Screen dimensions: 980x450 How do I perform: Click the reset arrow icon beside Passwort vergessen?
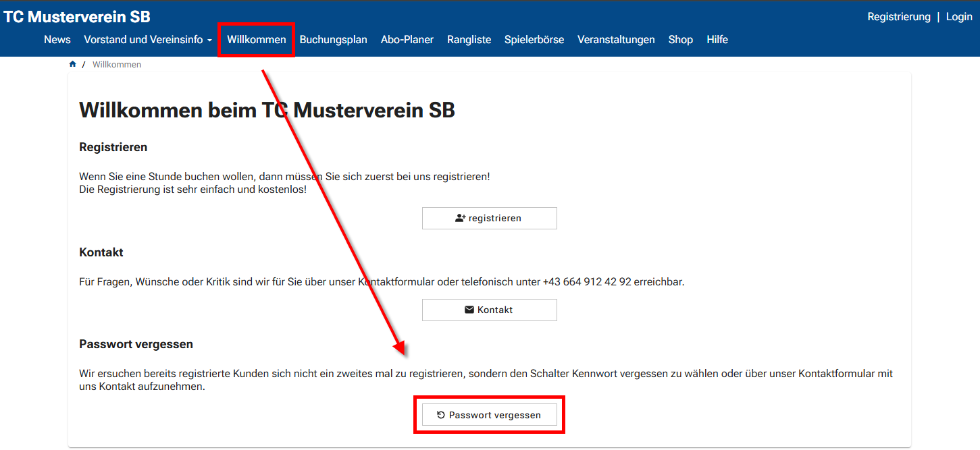pyautogui.click(x=441, y=415)
